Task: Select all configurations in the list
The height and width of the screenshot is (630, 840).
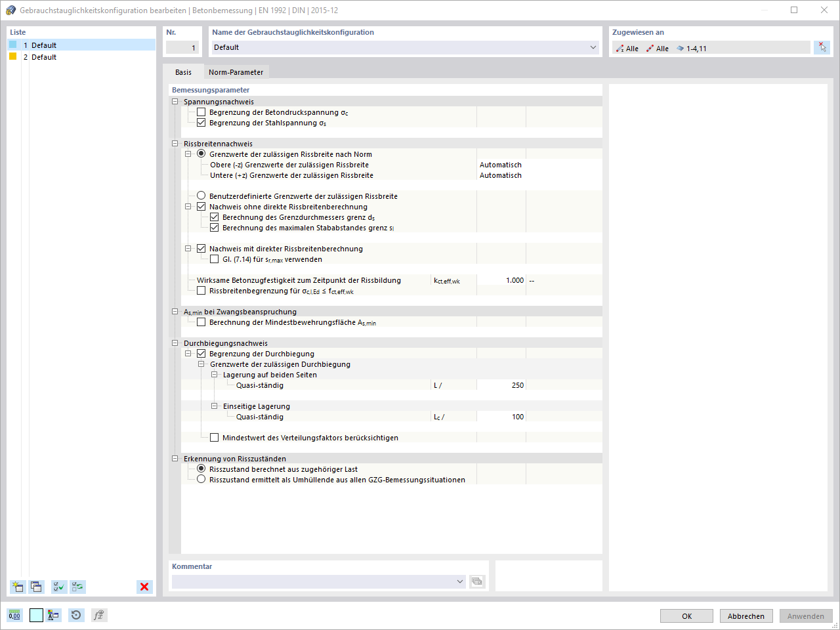Action: click(x=58, y=587)
